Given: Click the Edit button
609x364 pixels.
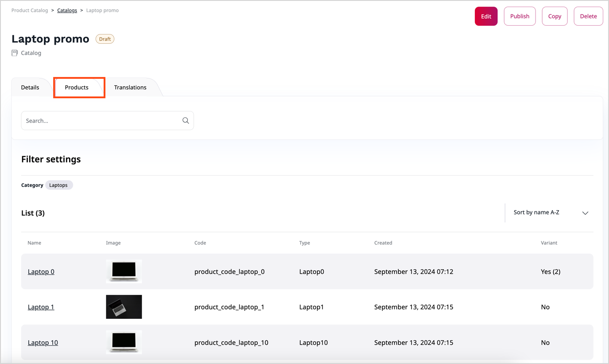Looking at the screenshot, I should click(486, 16).
